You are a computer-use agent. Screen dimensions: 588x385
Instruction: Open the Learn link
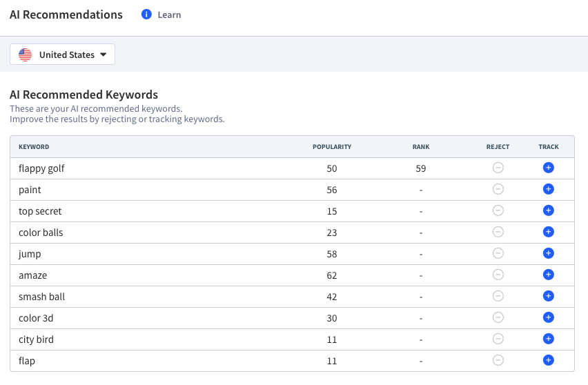(x=169, y=14)
